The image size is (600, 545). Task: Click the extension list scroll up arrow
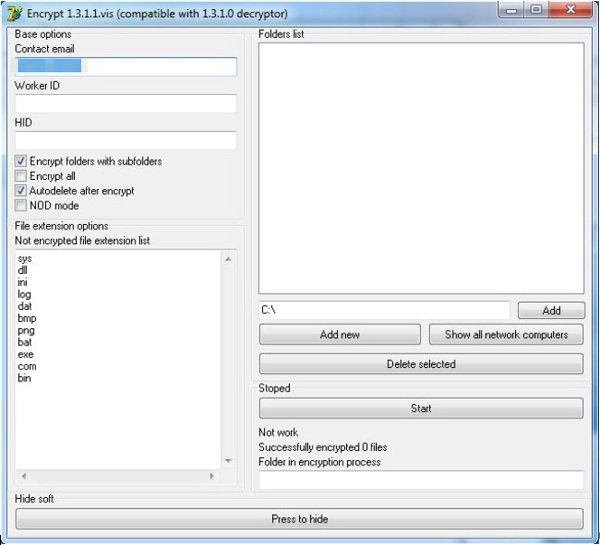(227, 260)
